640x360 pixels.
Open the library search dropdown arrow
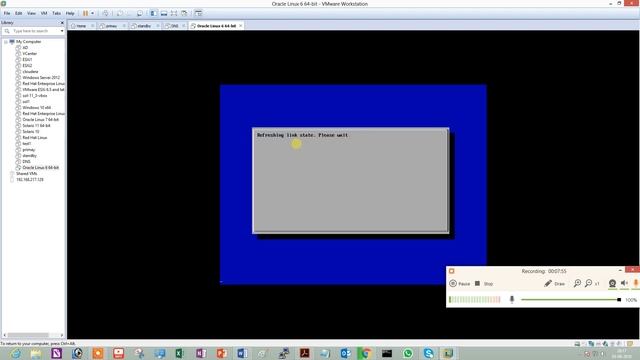(62, 31)
